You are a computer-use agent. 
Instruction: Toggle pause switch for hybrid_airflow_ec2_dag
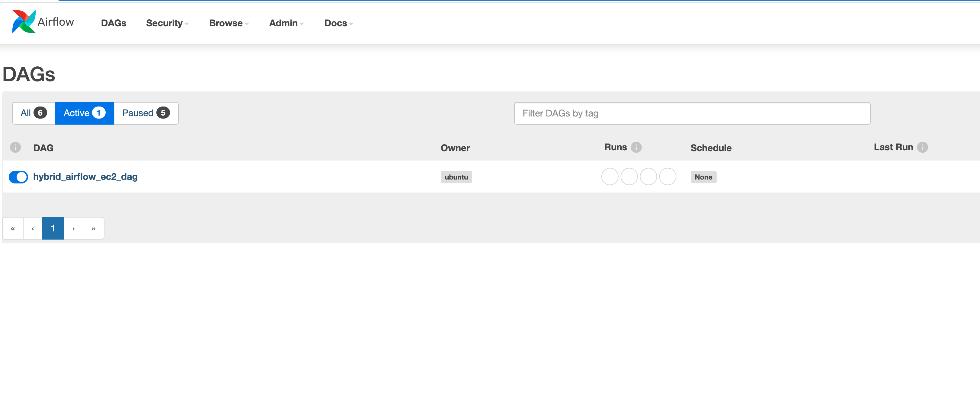[18, 177]
